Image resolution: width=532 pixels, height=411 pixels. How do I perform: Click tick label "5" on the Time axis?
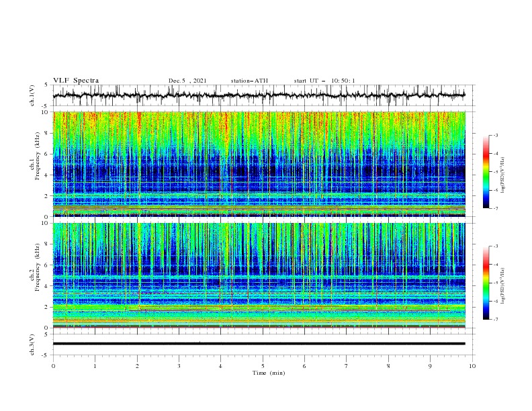click(x=263, y=366)
